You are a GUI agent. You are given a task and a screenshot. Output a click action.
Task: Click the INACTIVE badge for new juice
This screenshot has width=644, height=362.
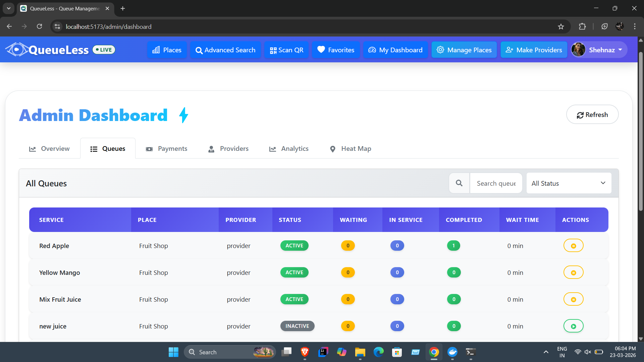coord(297,326)
